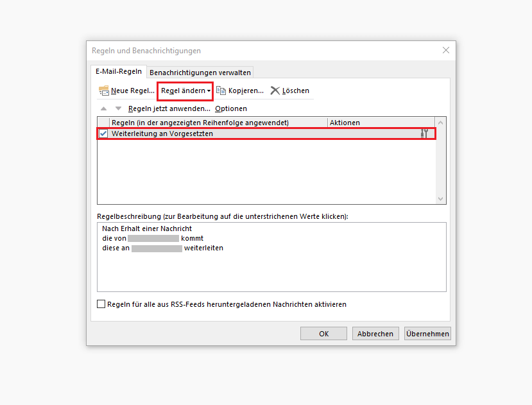Enable rules for RSS-Feeds checkbox
Viewport: 532px width, 405px height.
101,304
